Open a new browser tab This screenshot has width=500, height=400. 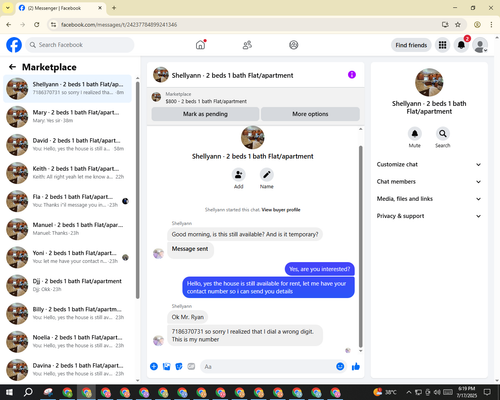click(114, 8)
